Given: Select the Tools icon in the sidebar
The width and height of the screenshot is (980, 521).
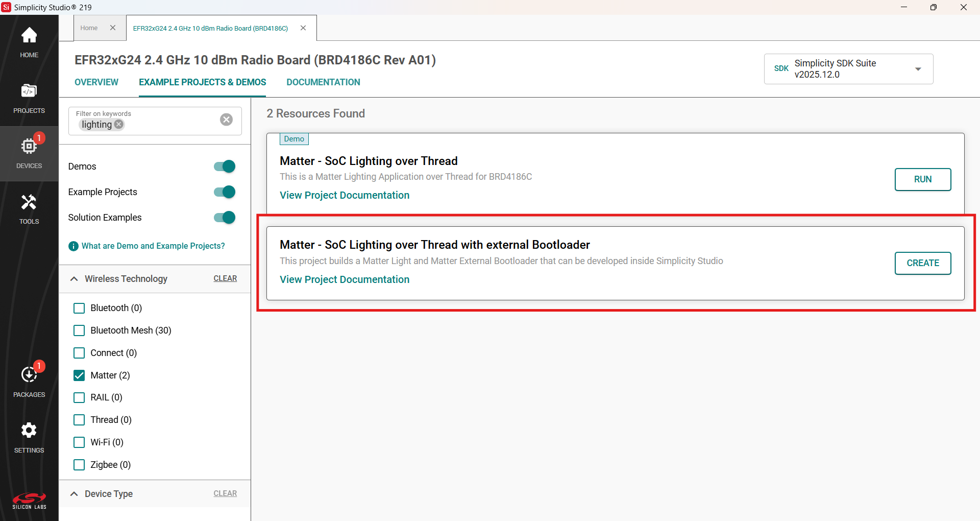Looking at the screenshot, I should pyautogui.click(x=29, y=207).
